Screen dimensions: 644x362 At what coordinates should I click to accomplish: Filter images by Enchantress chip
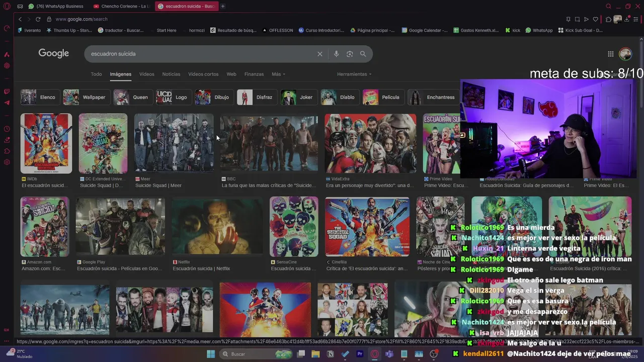click(433, 97)
